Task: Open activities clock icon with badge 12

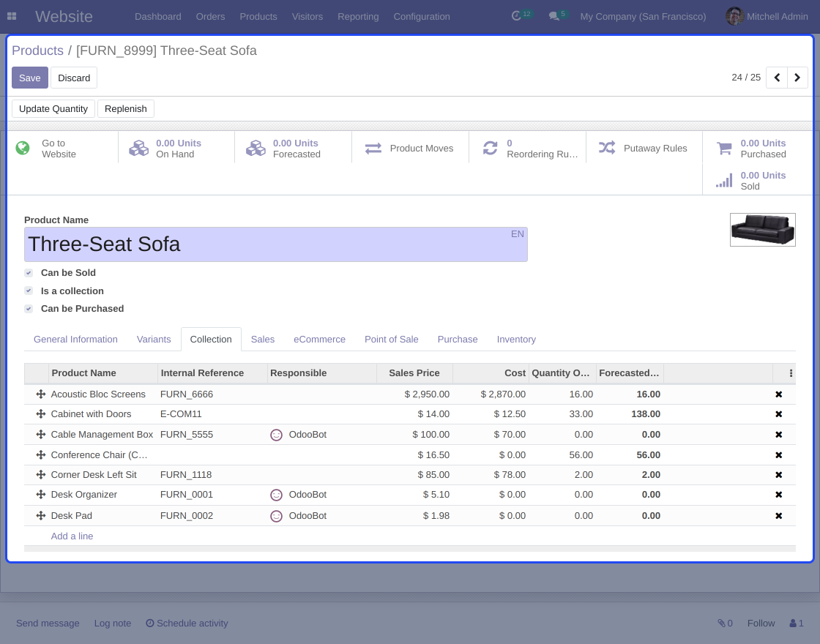Action: pos(521,15)
